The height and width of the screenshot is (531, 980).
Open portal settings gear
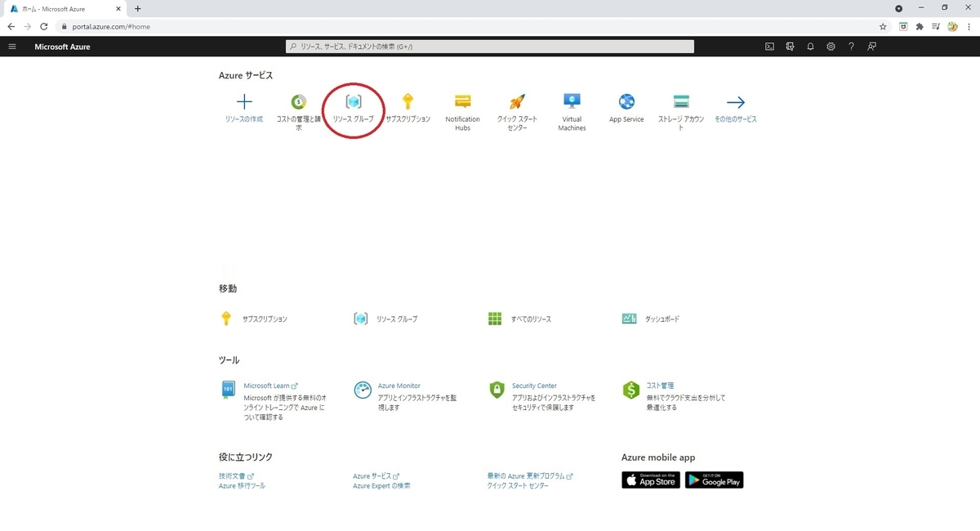point(831,47)
